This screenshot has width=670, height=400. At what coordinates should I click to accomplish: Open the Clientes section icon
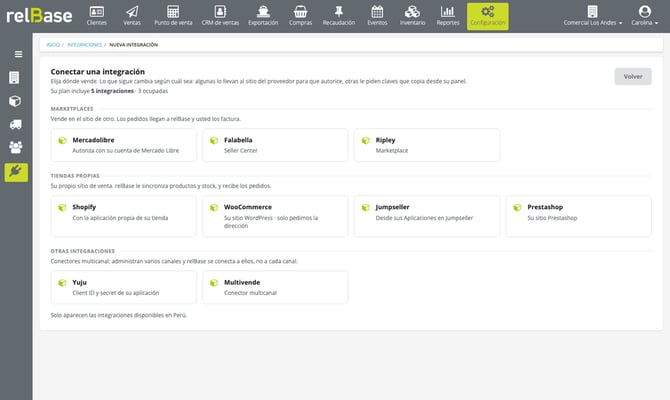[x=97, y=12]
